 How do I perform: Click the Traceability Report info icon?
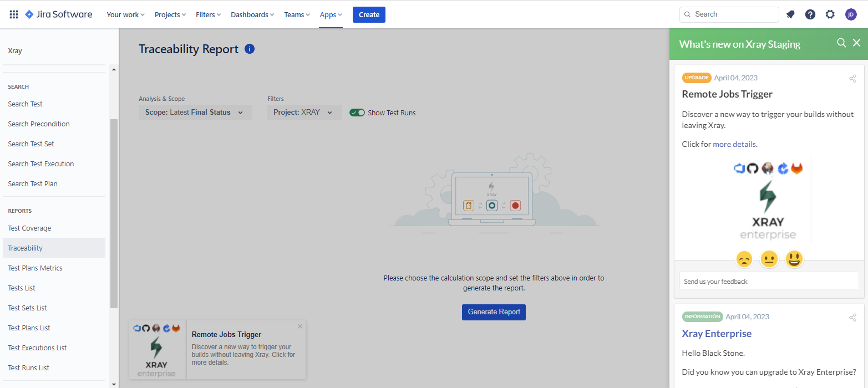coord(250,49)
